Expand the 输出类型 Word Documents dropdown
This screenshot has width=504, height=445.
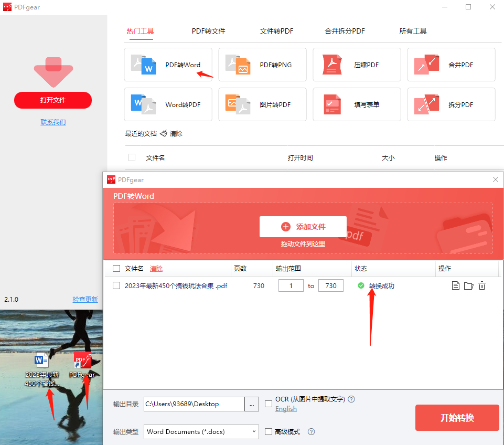[201, 431]
